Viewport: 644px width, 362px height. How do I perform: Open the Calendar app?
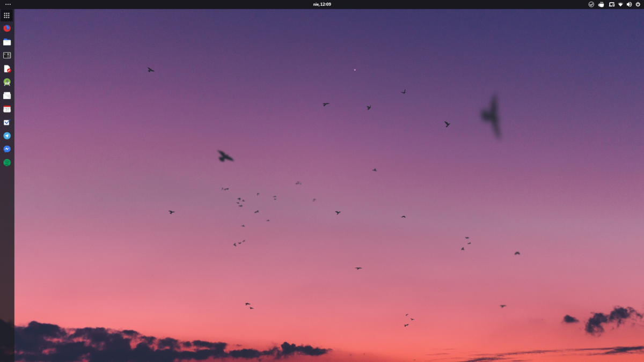click(x=6, y=109)
